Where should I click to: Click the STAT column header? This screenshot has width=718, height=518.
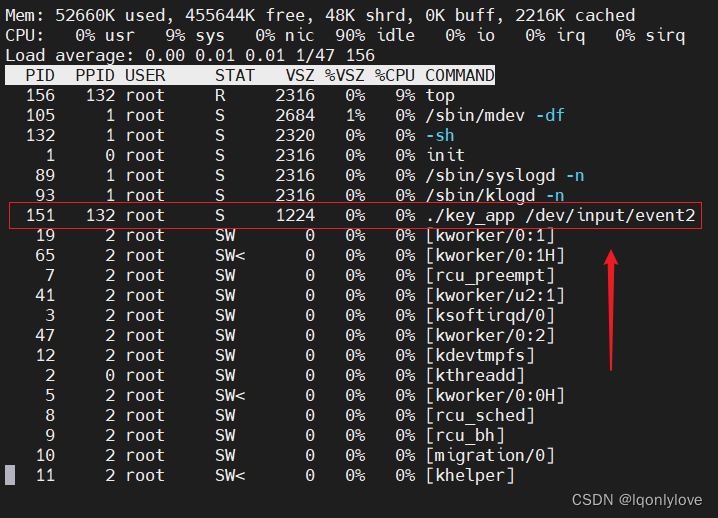click(235, 75)
